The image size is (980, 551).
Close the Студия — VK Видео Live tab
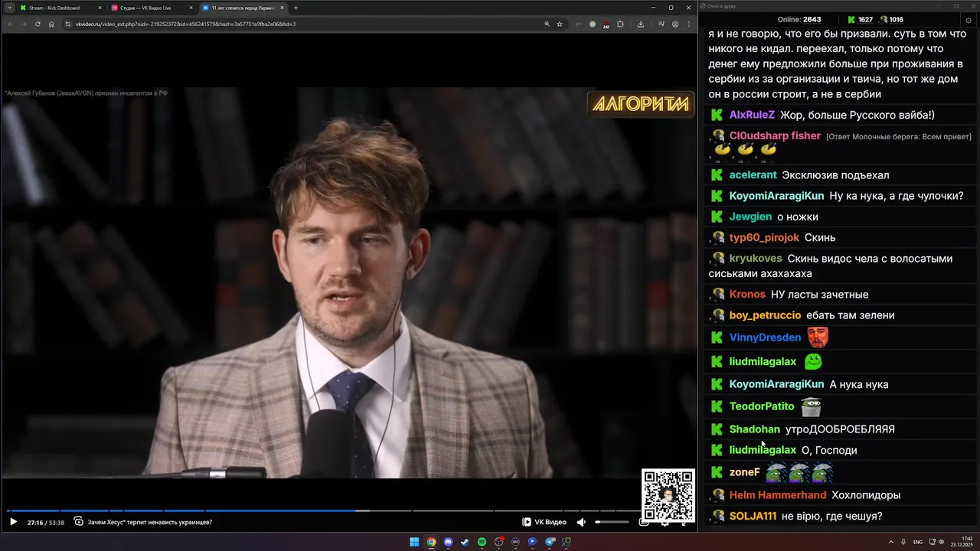click(191, 8)
